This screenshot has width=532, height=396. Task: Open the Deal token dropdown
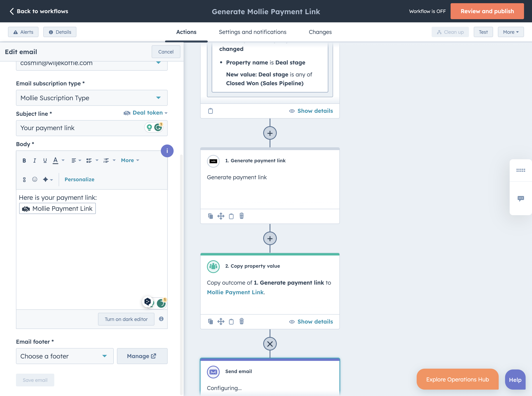click(x=145, y=113)
